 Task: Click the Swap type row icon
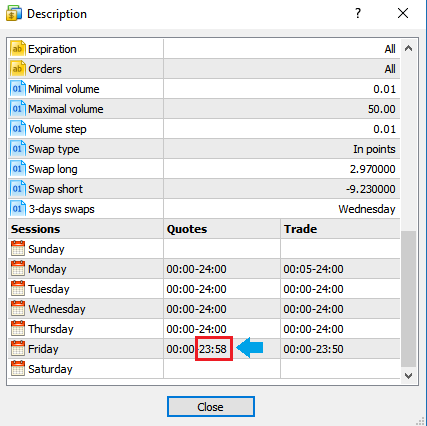[18, 149]
